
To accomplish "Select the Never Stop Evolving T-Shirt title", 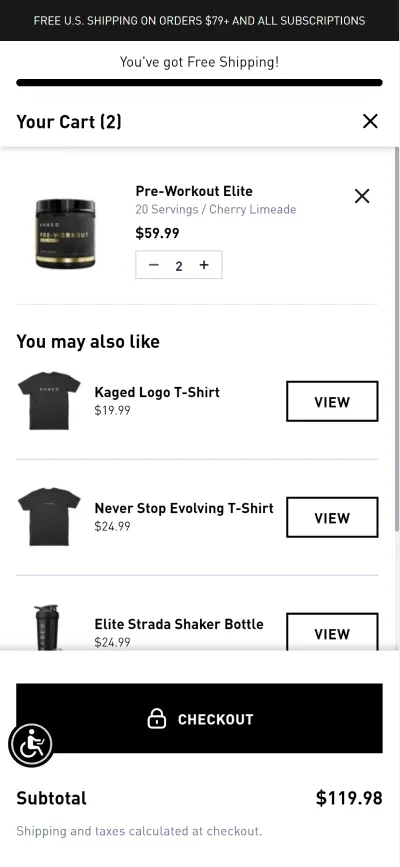I will pyautogui.click(x=184, y=508).
